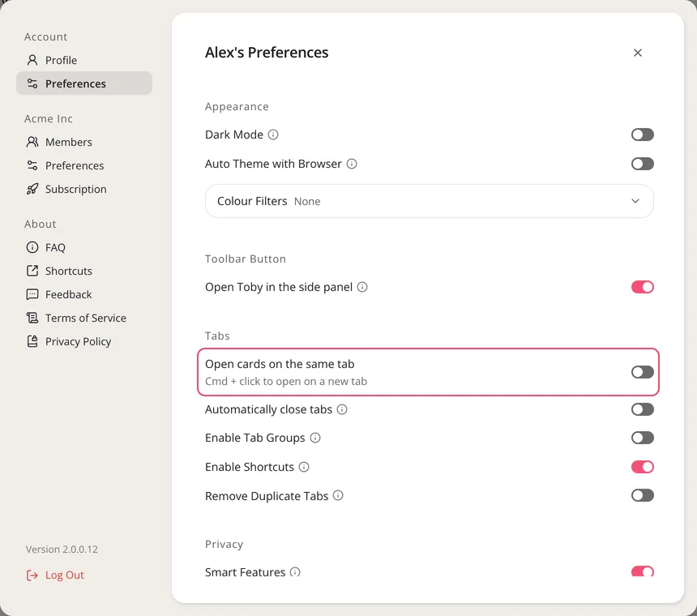Click the FAQ info circle icon
The image size is (697, 616).
tap(32, 247)
